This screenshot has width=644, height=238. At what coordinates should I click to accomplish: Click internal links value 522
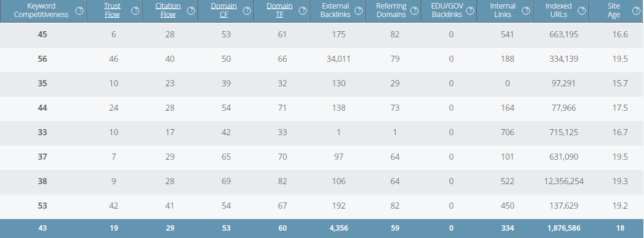(507, 181)
